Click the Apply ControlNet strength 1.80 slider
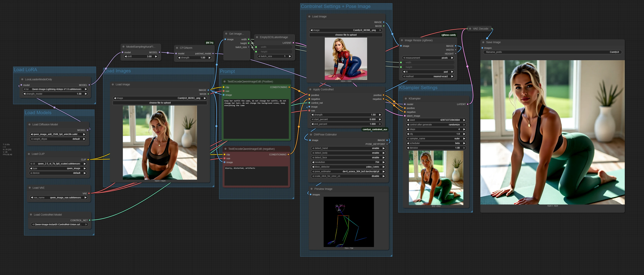Screen dimensions: 644x275 tap(346, 115)
